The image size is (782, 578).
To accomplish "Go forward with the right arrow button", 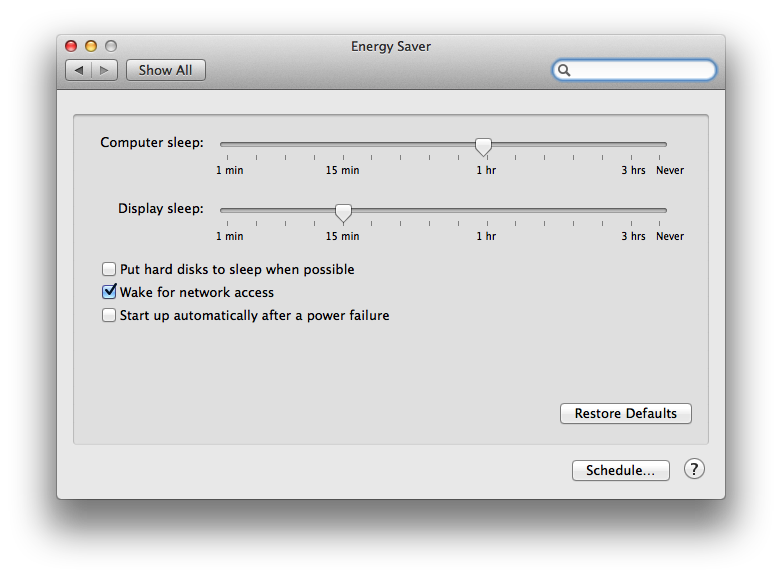I will click(104, 70).
